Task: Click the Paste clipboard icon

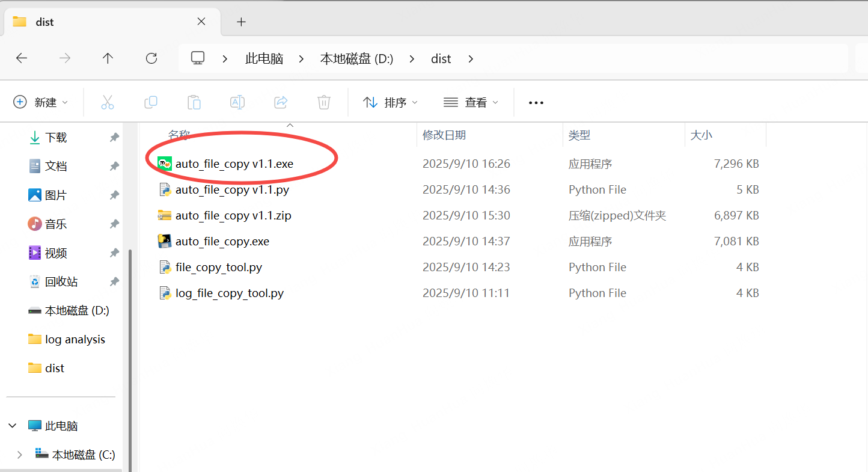Action: click(194, 102)
